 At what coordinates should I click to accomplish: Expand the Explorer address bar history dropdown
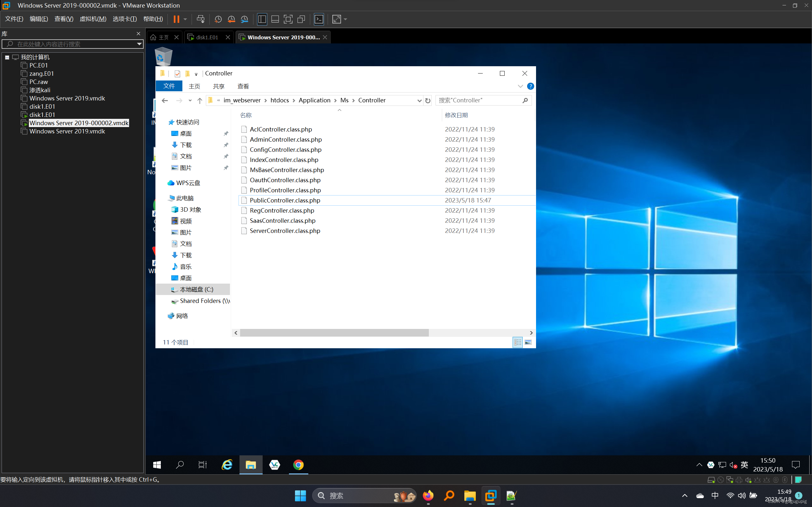coord(419,100)
